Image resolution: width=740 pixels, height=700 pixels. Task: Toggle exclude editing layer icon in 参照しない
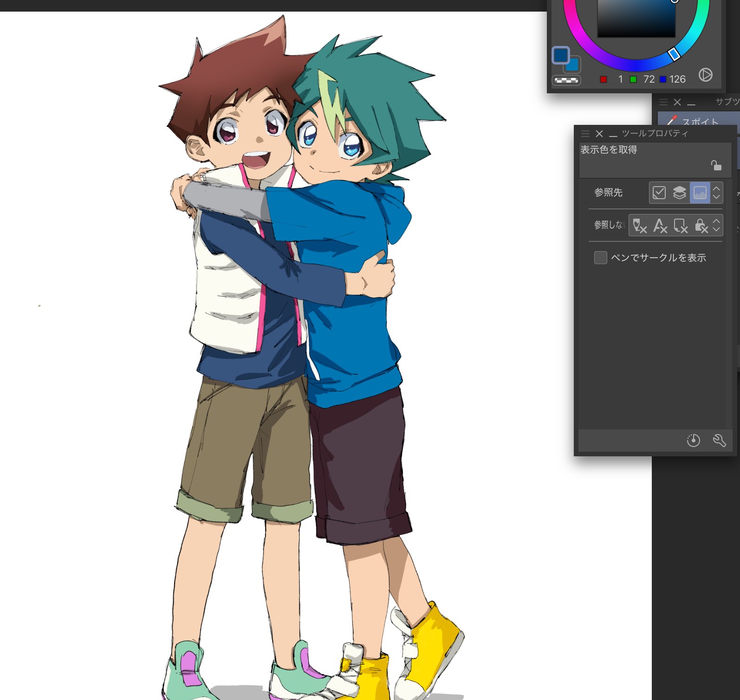coord(680,225)
